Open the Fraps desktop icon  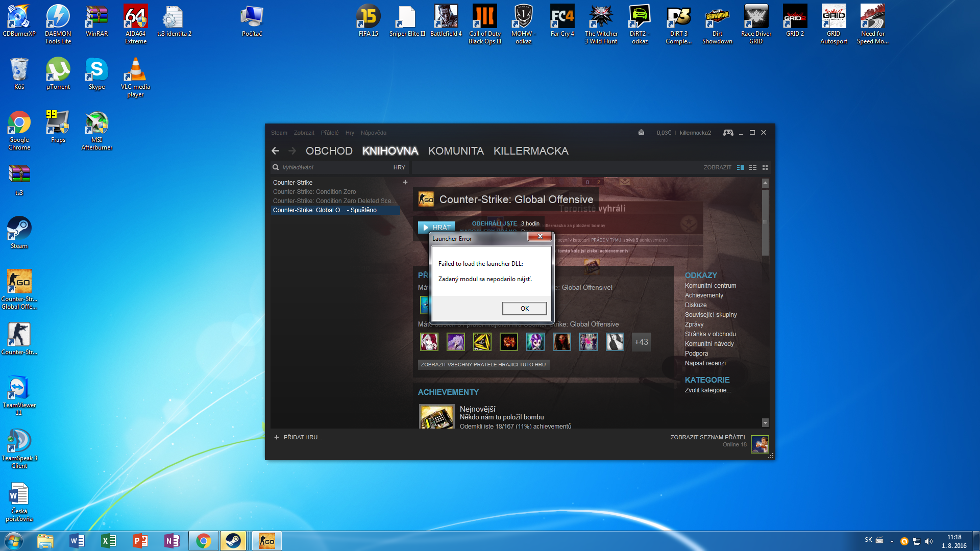tap(58, 127)
